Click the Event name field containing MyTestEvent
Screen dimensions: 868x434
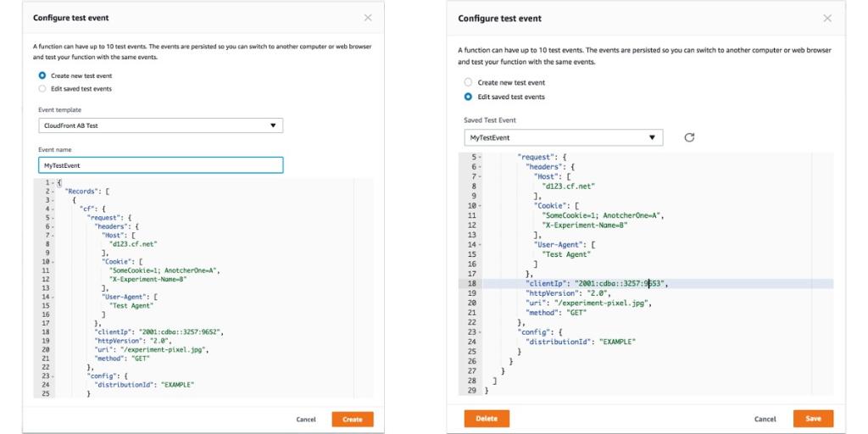coord(160,165)
